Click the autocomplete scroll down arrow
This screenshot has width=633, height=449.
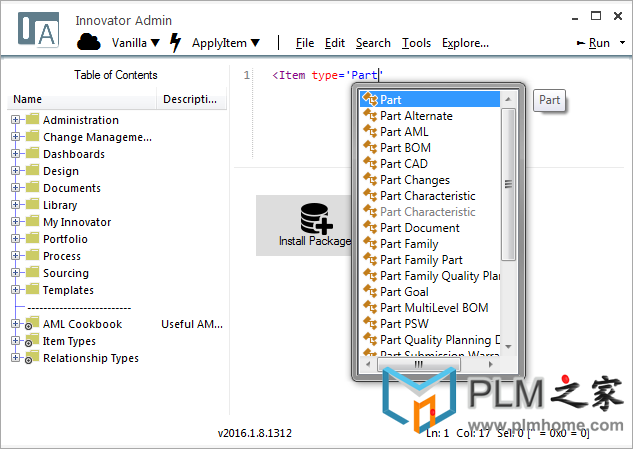point(508,346)
